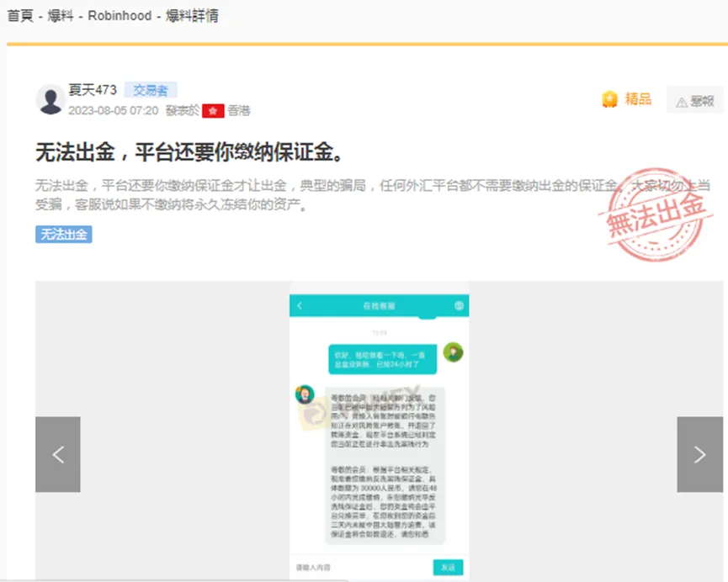Screen dimensions: 728x582
Task: Click the user's avatar beside the teal message
Action: 453,352
